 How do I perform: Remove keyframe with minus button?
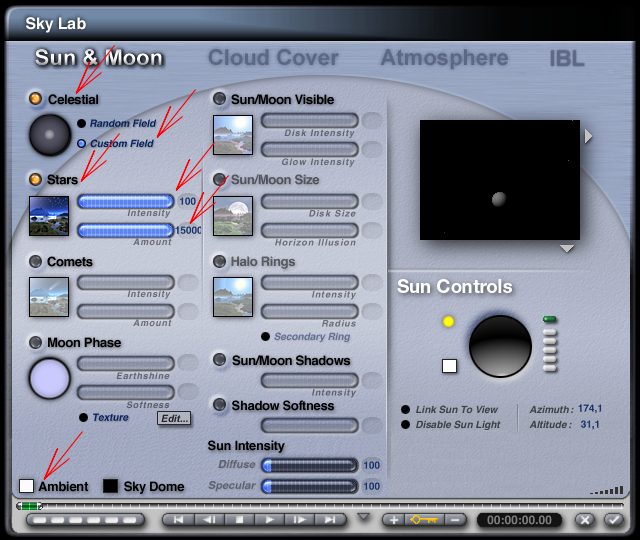coord(456,520)
